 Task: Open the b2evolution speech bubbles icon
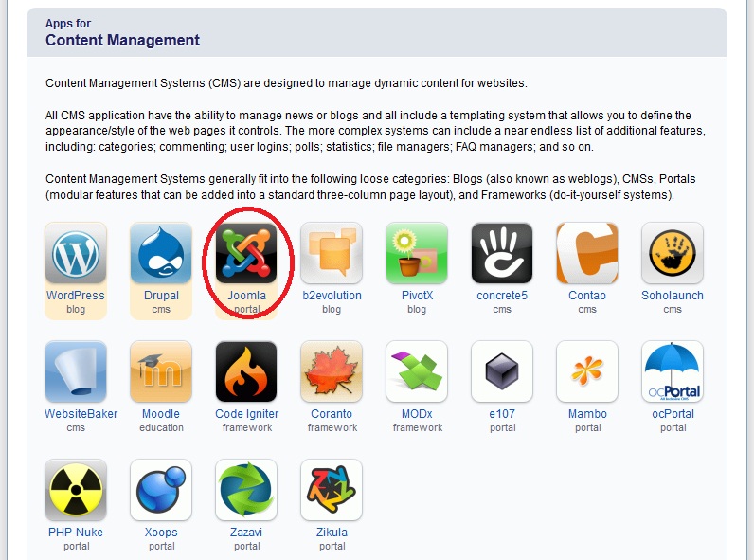pyautogui.click(x=332, y=253)
